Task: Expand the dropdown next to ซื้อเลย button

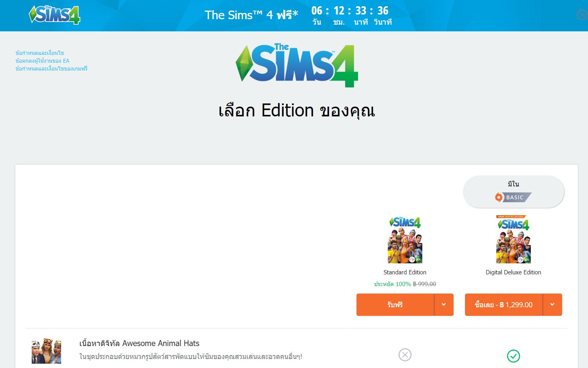Action: [552, 305]
